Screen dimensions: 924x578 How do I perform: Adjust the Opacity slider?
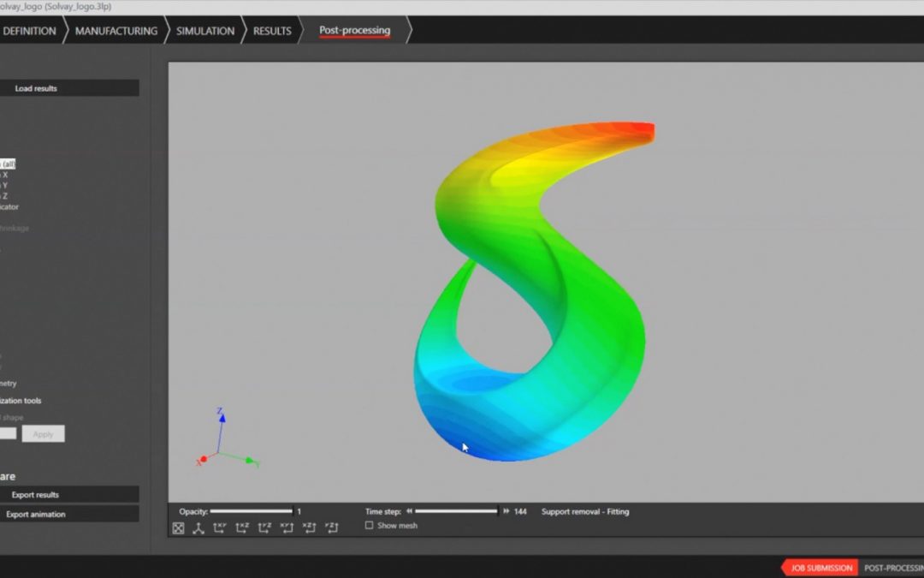(x=252, y=511)
